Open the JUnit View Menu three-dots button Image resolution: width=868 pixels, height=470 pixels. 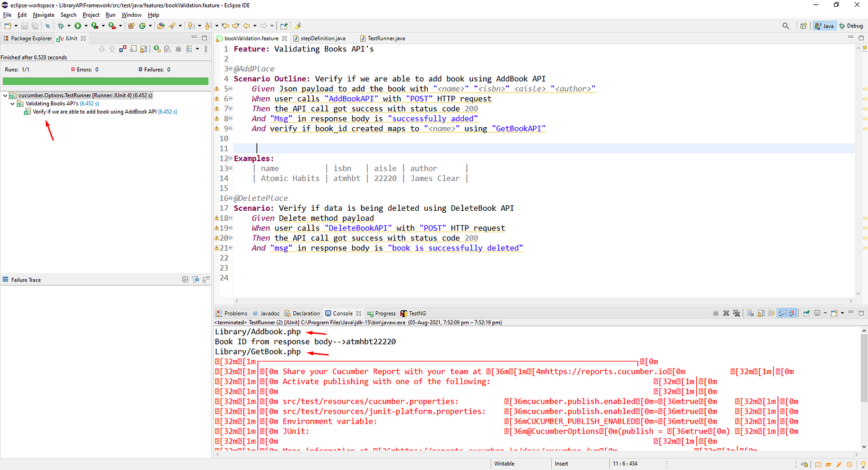coord(206,49)
